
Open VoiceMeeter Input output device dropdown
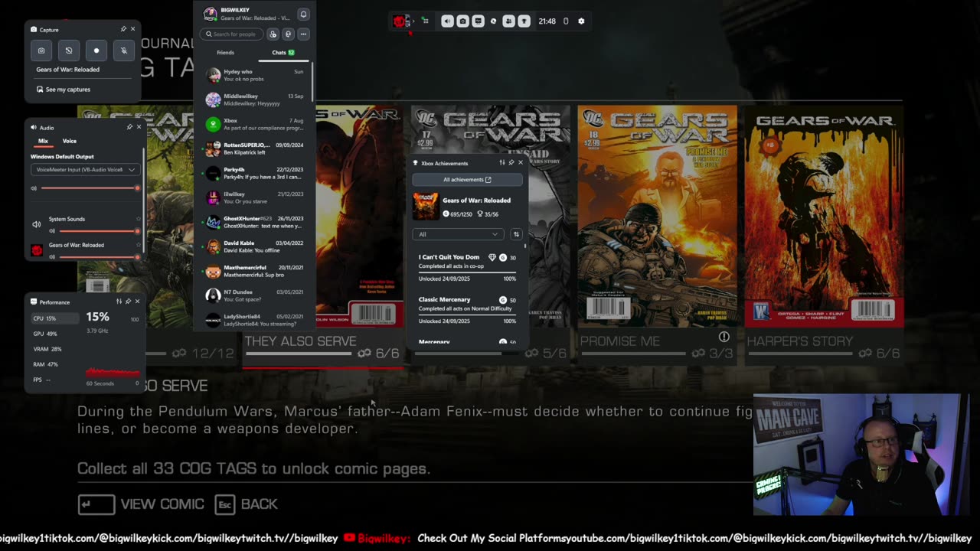(x=84, y=169)
